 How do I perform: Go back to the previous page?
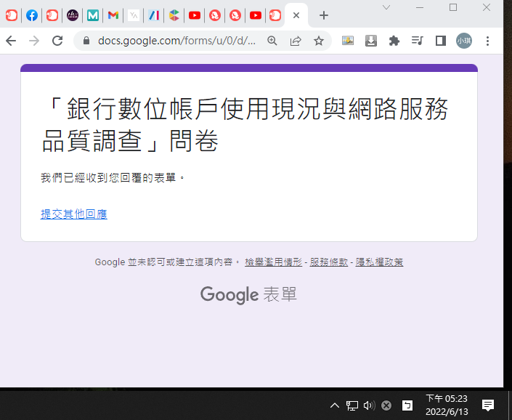(x=11, y=41)
